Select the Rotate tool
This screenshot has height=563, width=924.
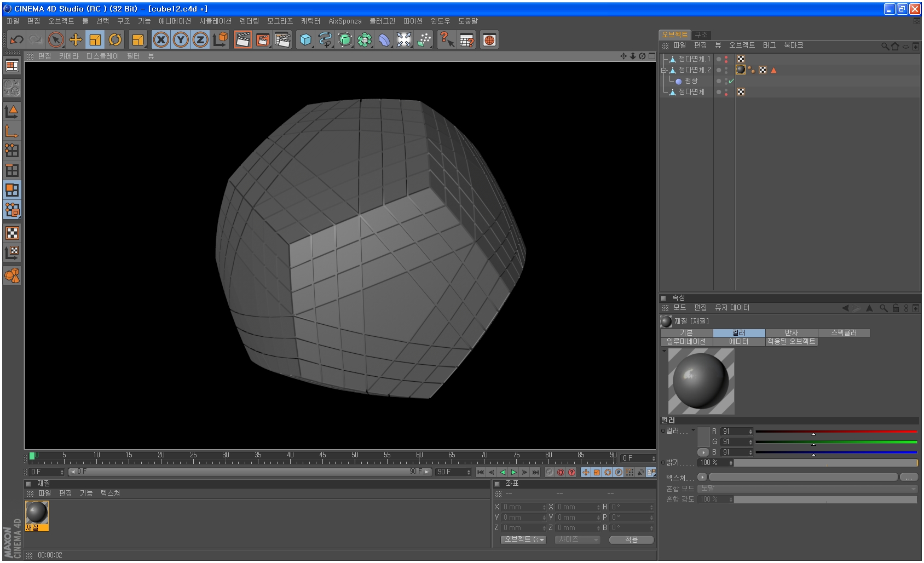tap(115, 39)
